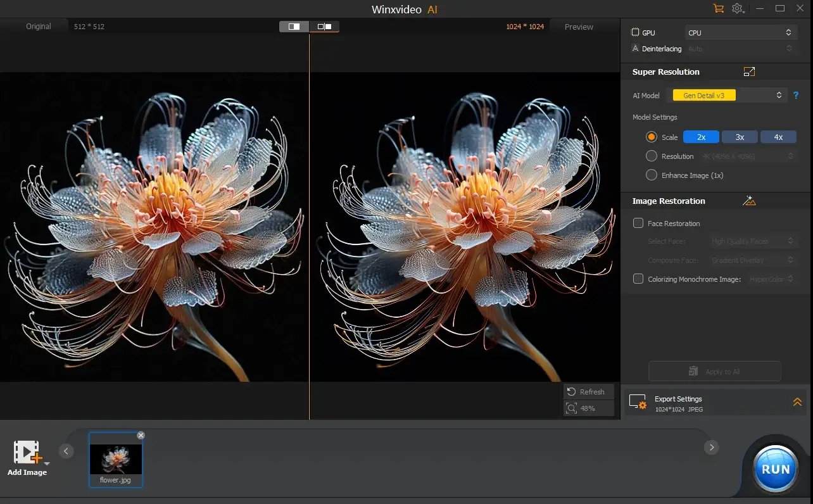The image size is (813, 504).
Task: Open the GPU/CPU device dropdown
Action: [x=740, y=32]
